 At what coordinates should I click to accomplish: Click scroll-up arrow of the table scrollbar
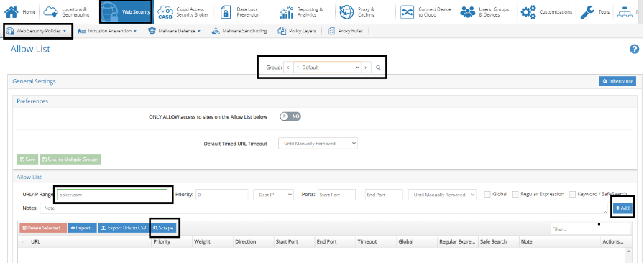click(x=628, y=251)
